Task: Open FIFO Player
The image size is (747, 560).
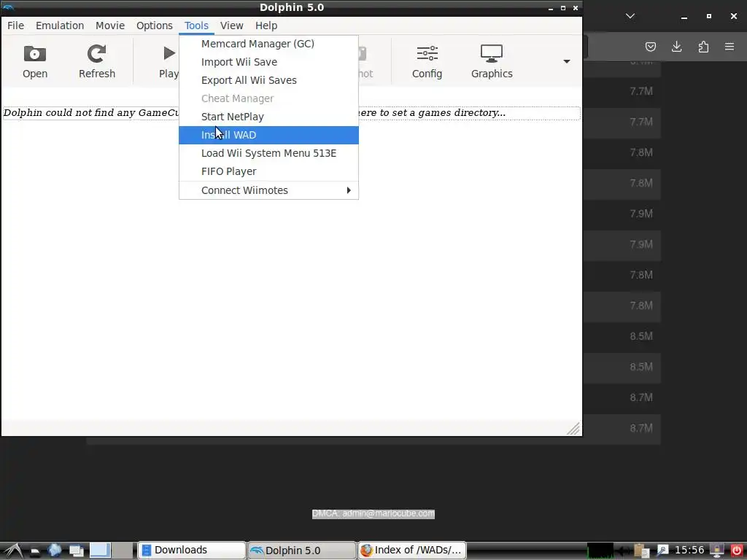Action: pos(268,171)
